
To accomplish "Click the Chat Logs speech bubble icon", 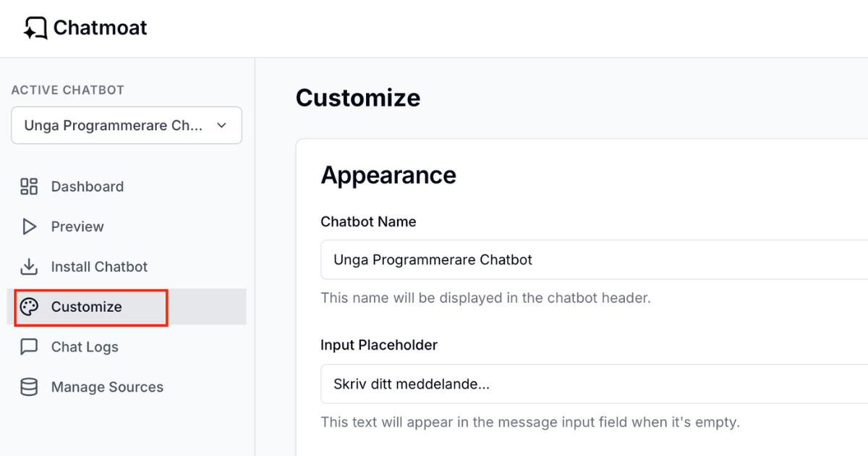I will point(29,347).
